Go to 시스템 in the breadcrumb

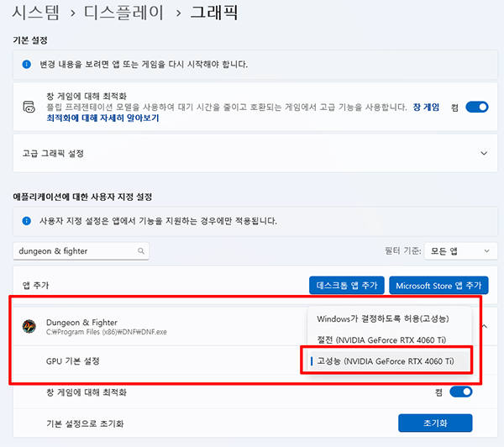click(x=39, y=13)
